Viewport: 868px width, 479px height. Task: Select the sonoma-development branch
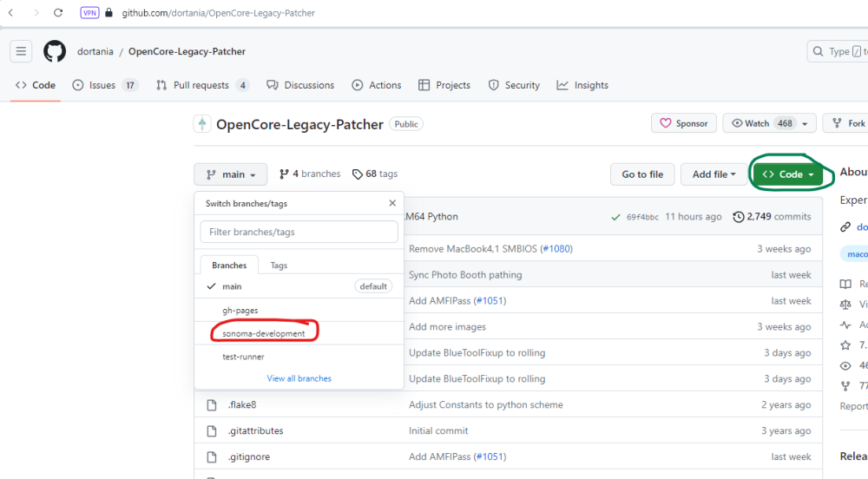pyautogui.click(x=299, y=333)
